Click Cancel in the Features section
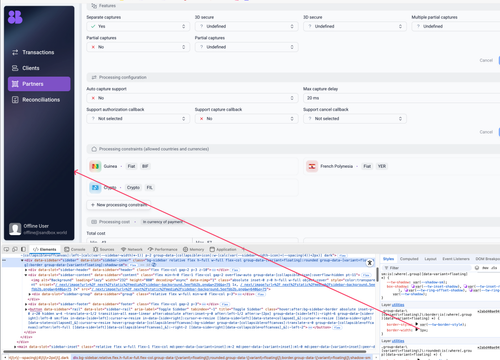Image resolution: width=500 pixels, height=360 pixels. [x=486, y=60]
